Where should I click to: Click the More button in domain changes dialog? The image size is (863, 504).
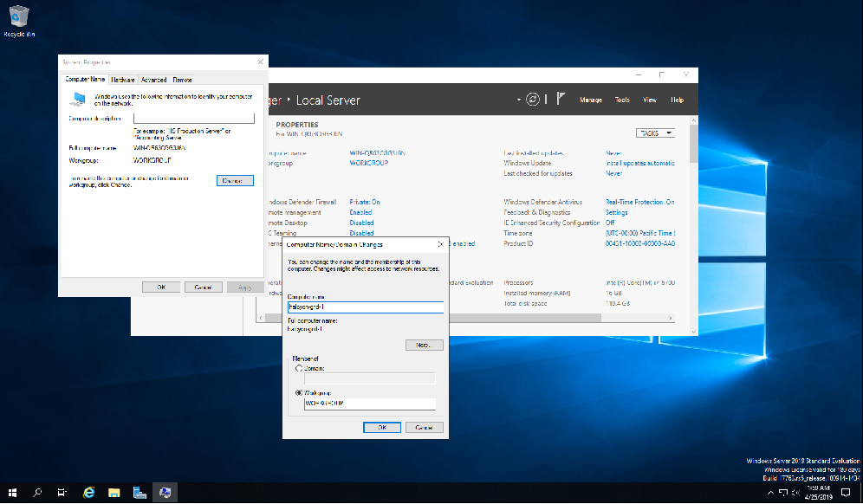[425, 345]
